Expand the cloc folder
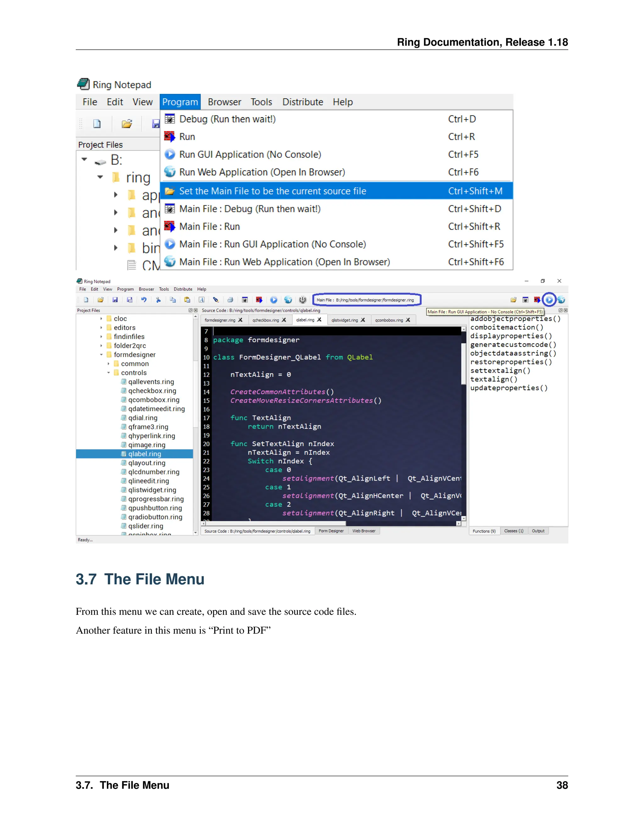644x833 pixels. coord(101,318)
